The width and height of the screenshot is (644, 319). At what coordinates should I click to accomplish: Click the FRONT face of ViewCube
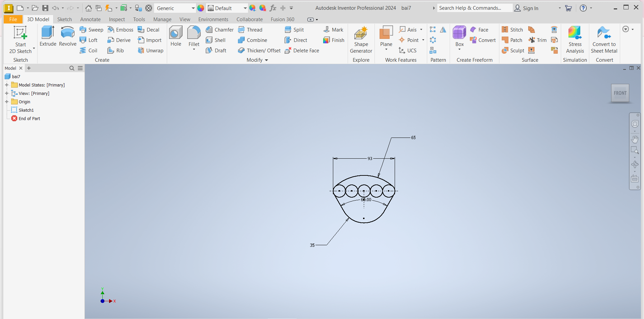[x=620, y=93]
